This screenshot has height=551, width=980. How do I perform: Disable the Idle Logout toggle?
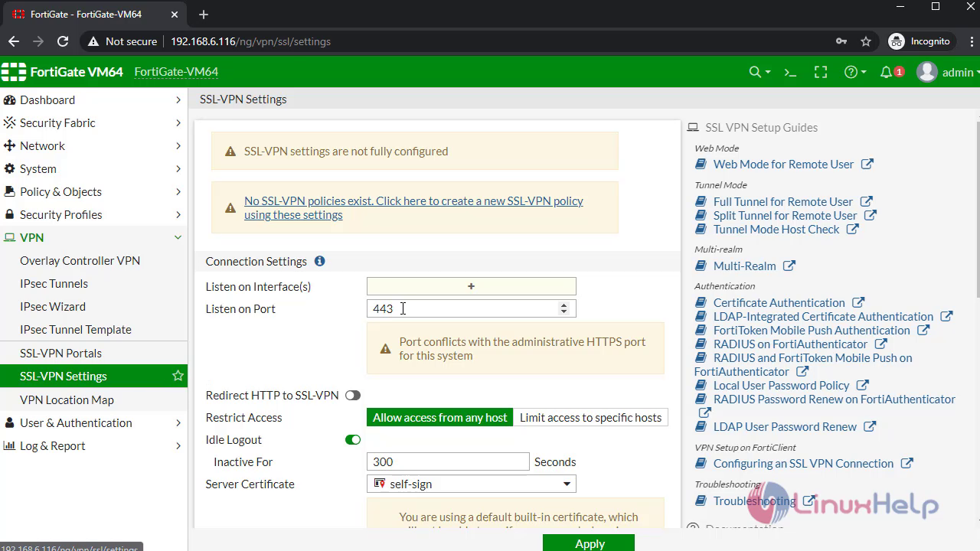pos(352,440)
